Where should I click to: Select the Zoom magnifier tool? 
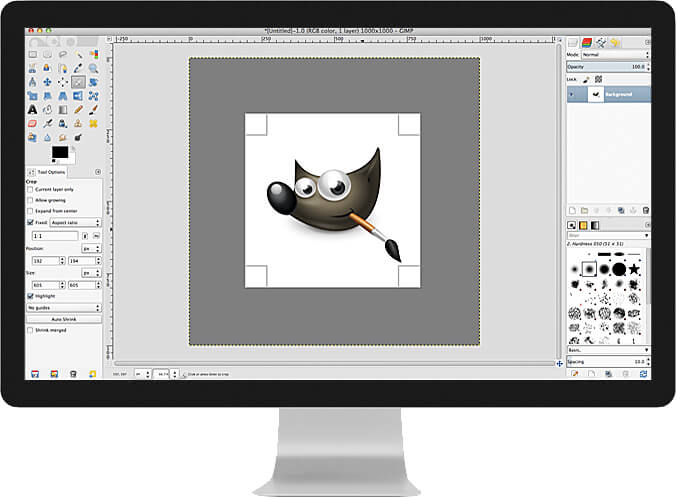coord(93,68)
